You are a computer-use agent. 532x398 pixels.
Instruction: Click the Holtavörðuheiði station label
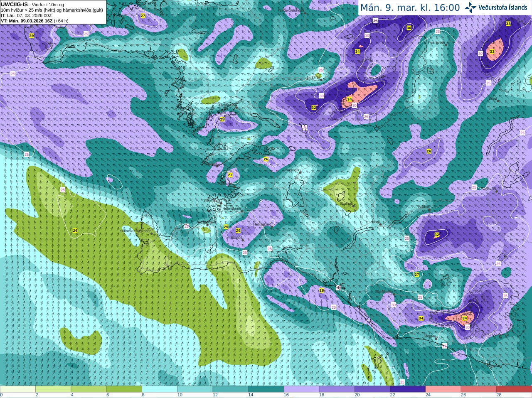point(292,10)
